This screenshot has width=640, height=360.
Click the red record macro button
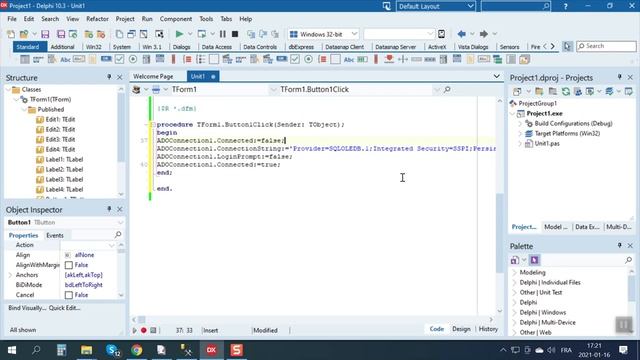(x=144, y=330)
